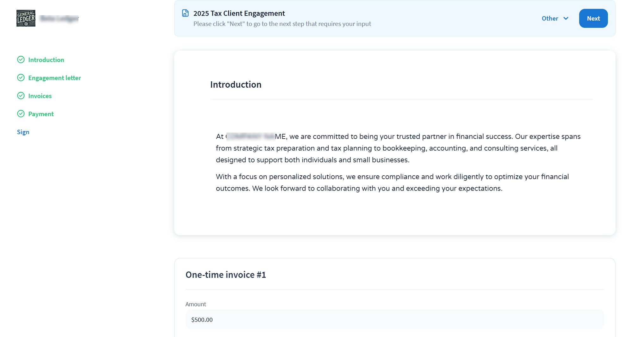
Task: Click the green checkmark beside Engagement letter
Action: click(x=21, y=78)
